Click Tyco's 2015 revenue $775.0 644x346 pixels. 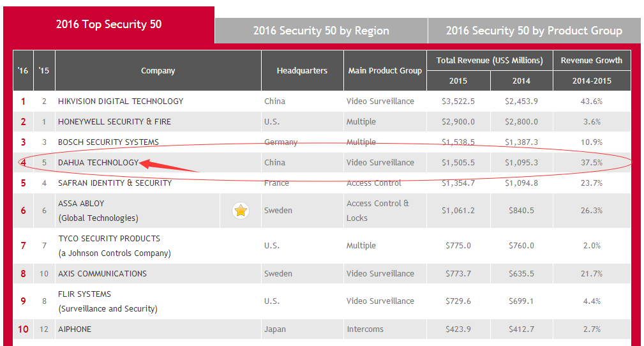pos(458,246)
